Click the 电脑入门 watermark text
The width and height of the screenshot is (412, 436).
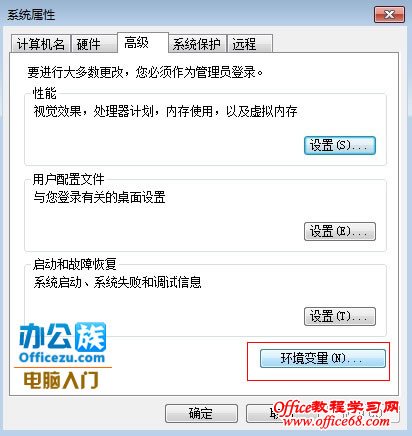(x=61, y=380)
